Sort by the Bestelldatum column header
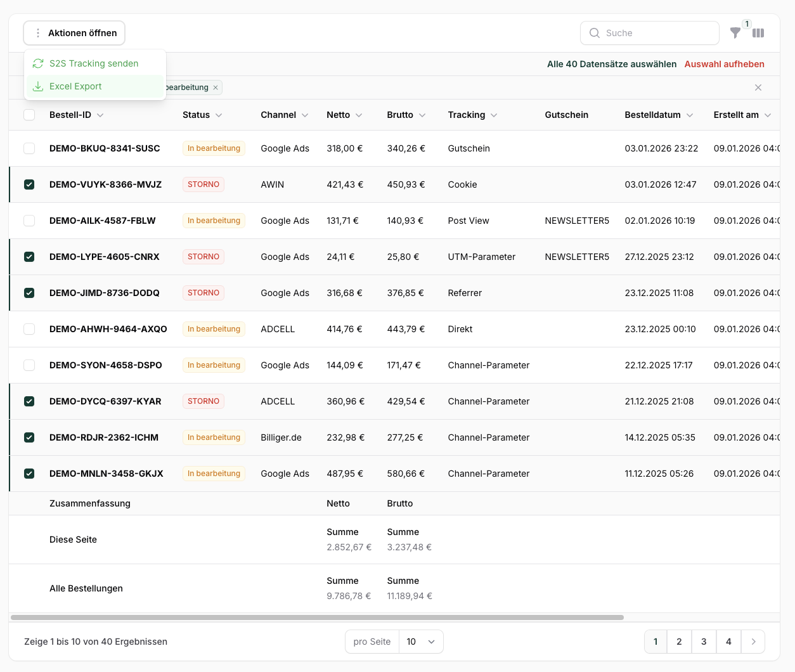795x672 pixels. pyautogui.click(x=658, y=115)
